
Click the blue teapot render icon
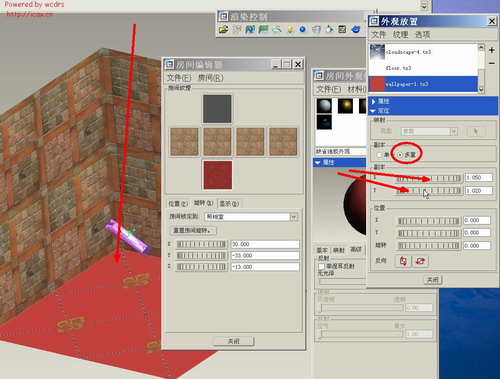(x=356, y=30)
